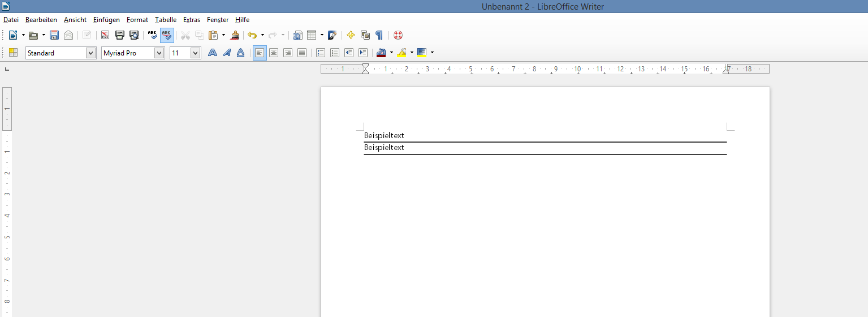Click the ruler tab-stop type selector
Viewport: 868px width, 317px height.
7,69
